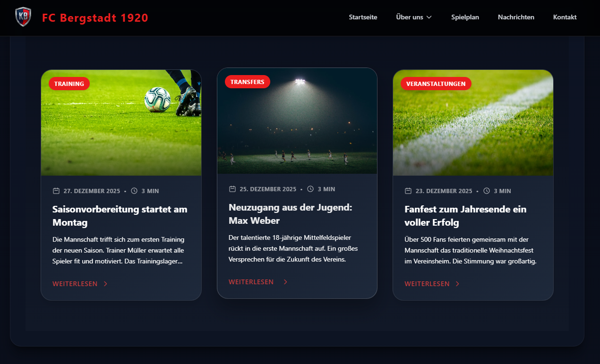Screen dimensions: 600x364
Task: Open Nachrichten in the navigation
Action: pos(516,17)
